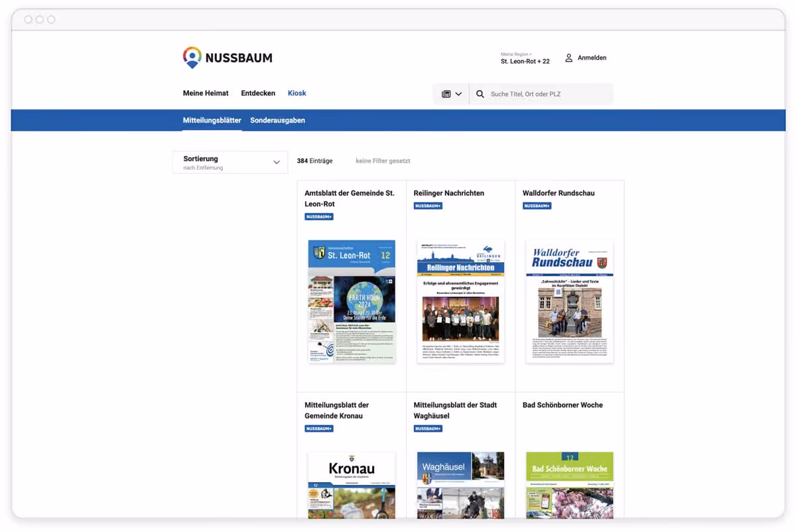Open Amtsblatt der Gemeinde St. Leon-Rot title

point(350,198)
